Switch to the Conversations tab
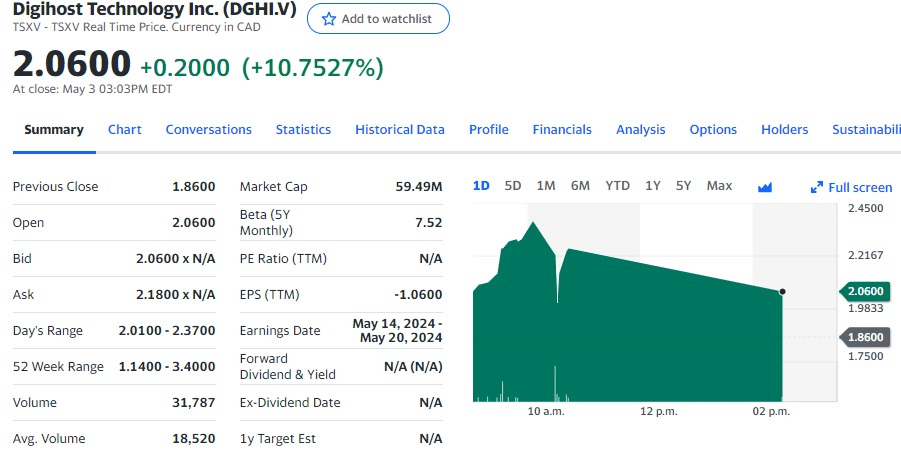The height and width of the screenshot is (475, 901). [x=209, y=130]
